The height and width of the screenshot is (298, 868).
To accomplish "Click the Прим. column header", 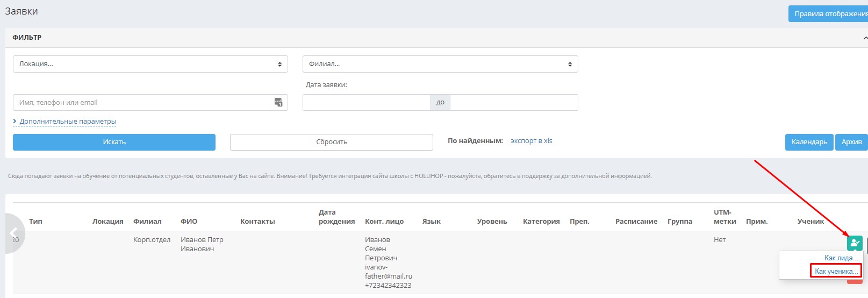I will pyautogui.click(x=757, y=221).
